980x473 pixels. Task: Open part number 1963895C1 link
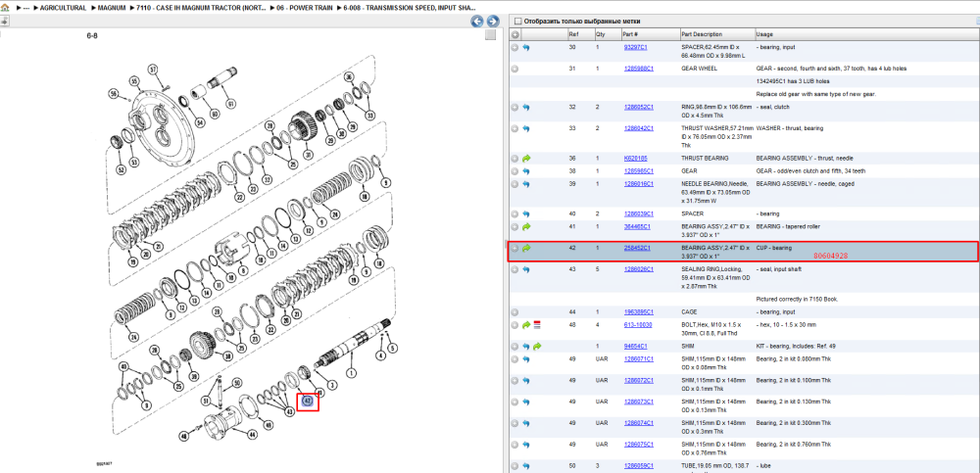[638, 311]
